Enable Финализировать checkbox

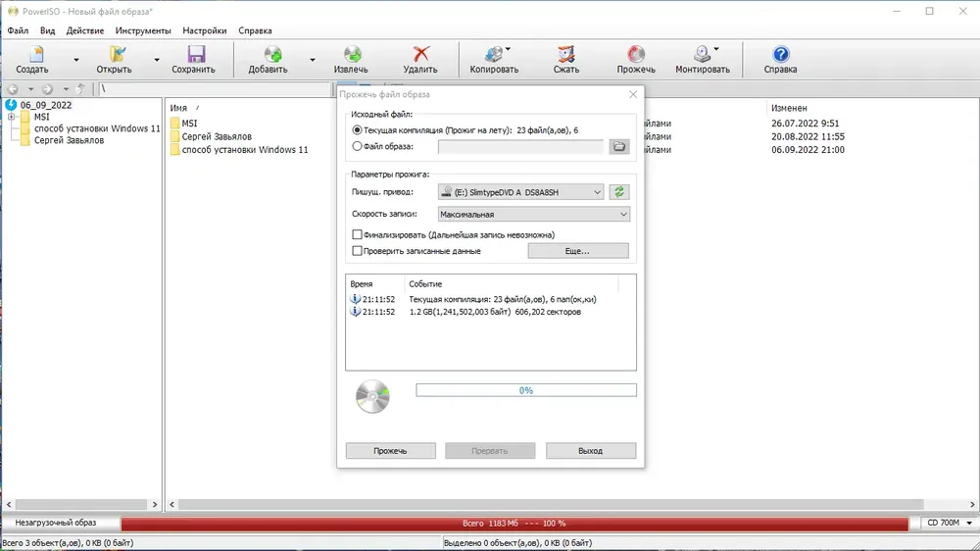point(357,234)
